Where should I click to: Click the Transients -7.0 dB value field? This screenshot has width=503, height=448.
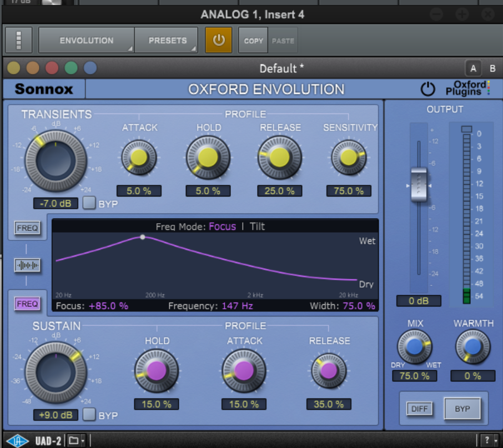pyautogui.click(x=56, y=203)
